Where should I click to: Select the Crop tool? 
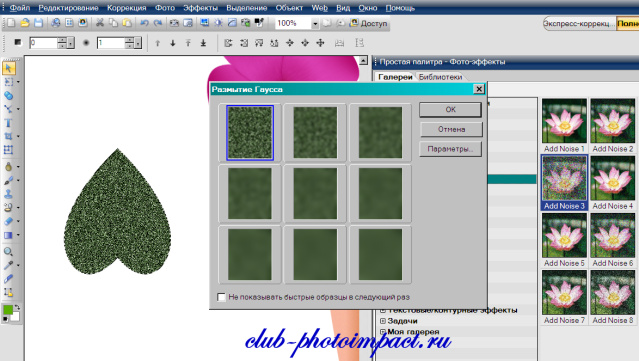click(x=8, y=136)
